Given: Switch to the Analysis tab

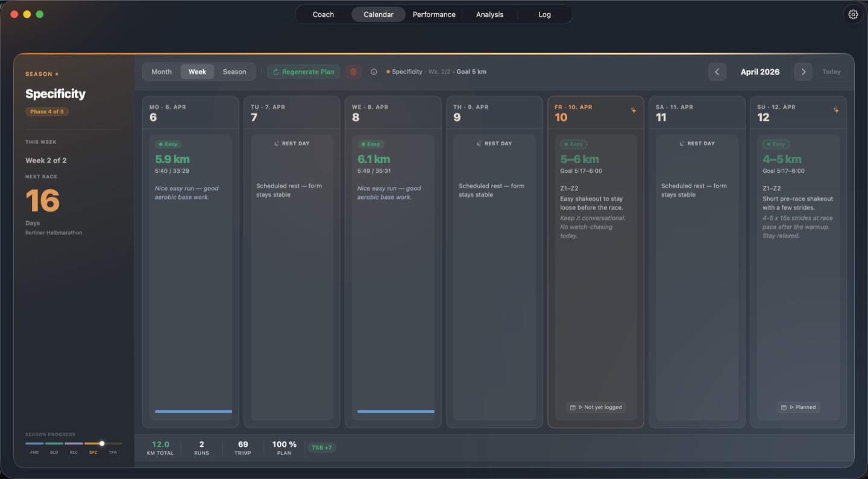Looking at the screenshot, I should (489, 14).
